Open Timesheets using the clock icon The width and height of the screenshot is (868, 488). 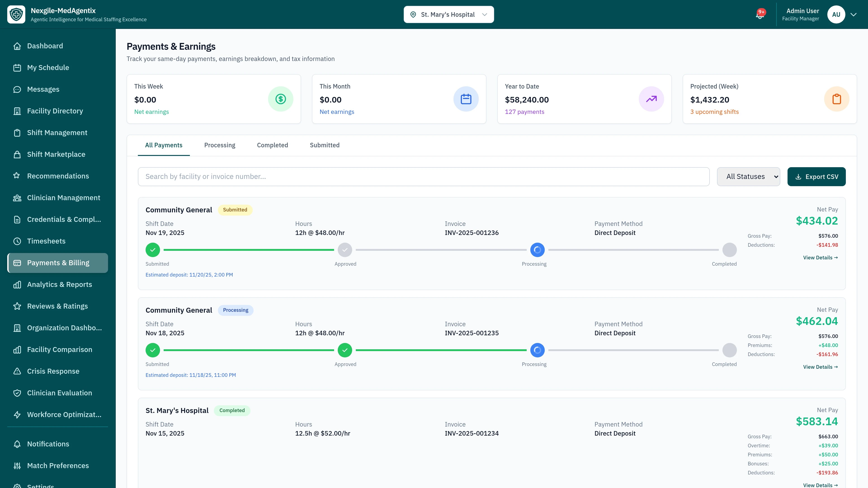tap(18, 241)
